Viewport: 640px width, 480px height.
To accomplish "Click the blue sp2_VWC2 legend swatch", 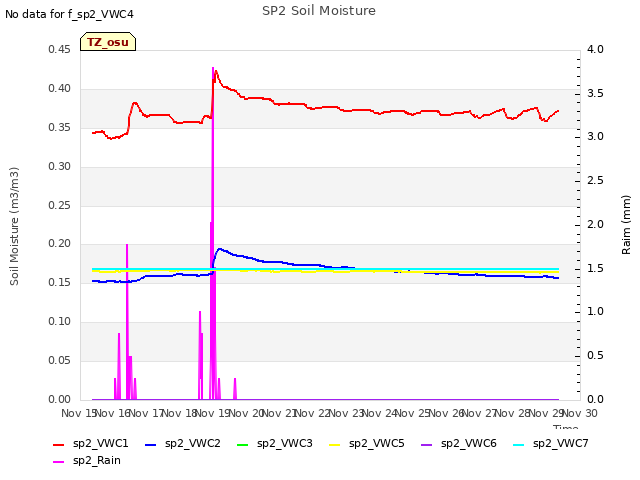I will pos(151,444).
